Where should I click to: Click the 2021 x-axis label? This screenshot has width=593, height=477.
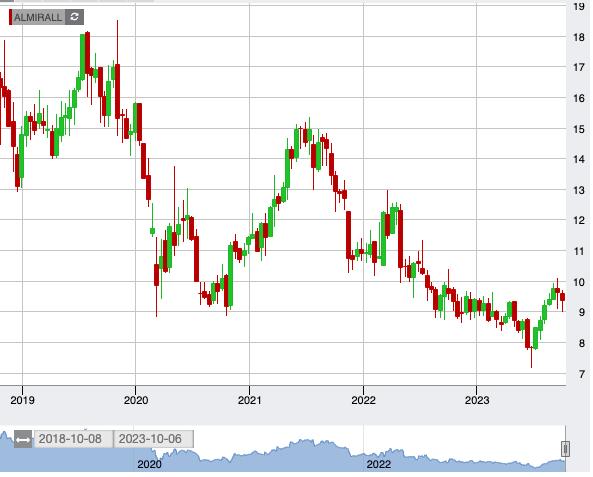pyautogui.click(x=250, y=400)
